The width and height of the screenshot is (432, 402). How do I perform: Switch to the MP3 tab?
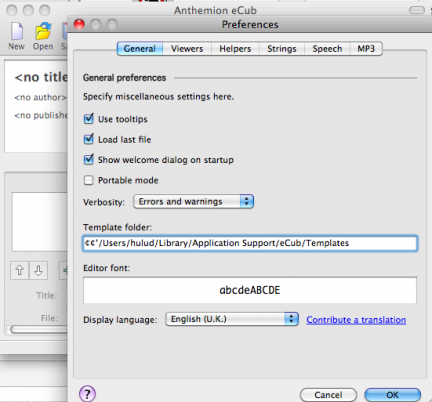click(x=366, y=49)
